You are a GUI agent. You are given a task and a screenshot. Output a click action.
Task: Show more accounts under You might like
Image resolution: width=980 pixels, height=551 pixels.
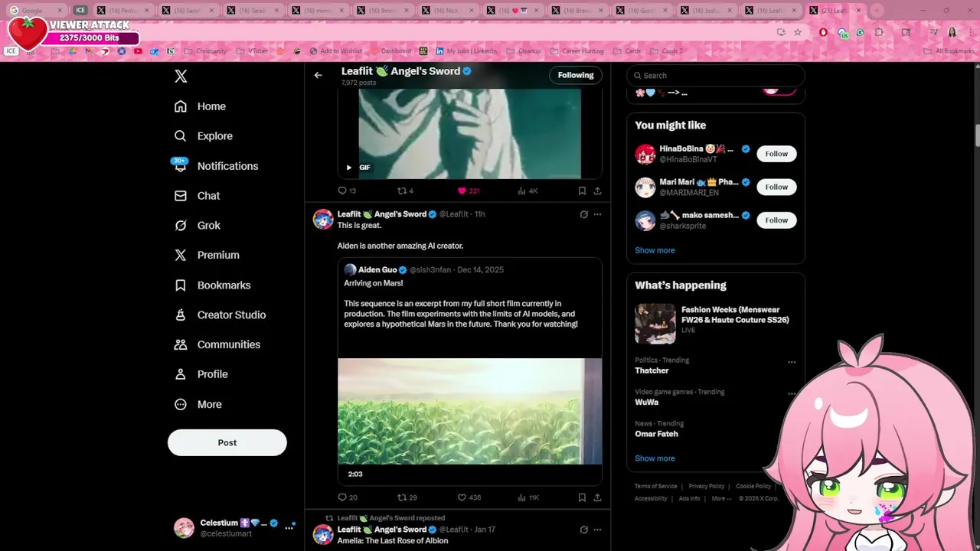655,250
